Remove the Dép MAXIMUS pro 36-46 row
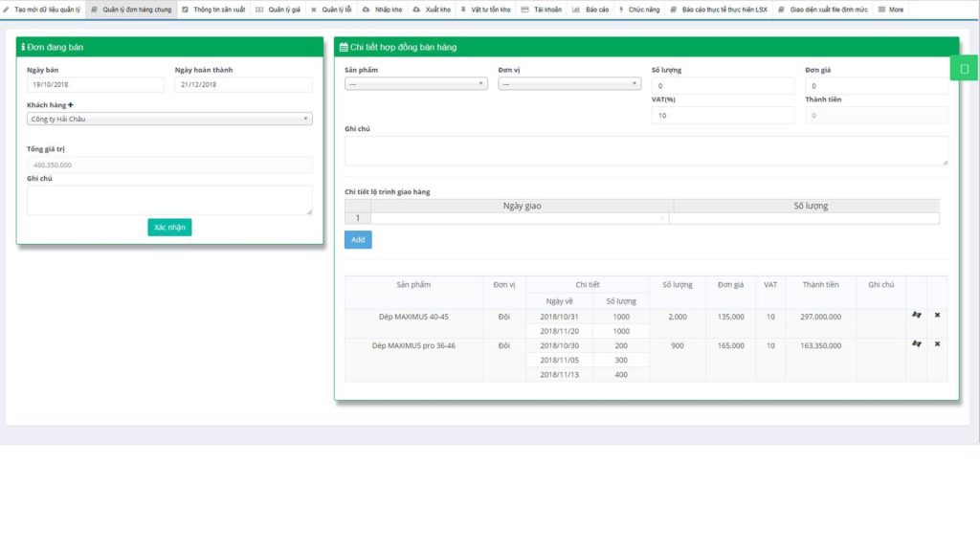 pos(937,343)
